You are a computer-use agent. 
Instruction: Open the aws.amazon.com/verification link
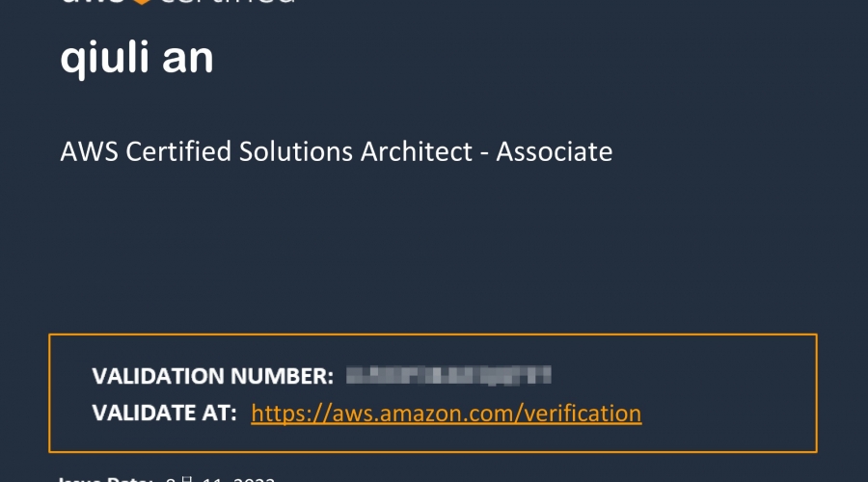[x=447, y=414]
